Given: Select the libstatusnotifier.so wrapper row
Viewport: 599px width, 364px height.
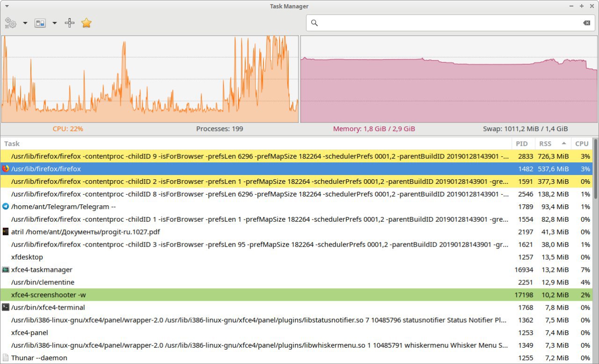Looking at the screenshot, I should [297, 320].
